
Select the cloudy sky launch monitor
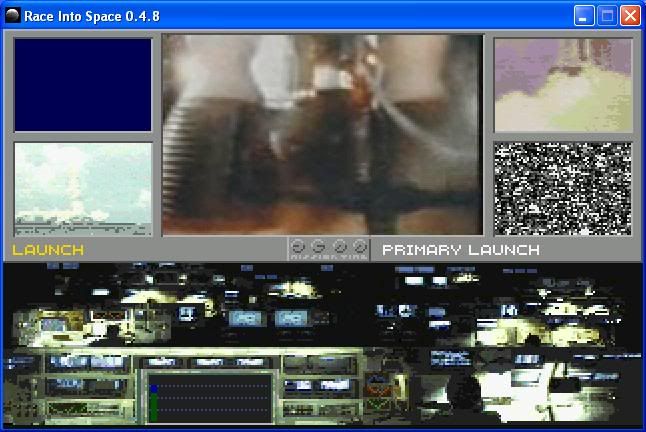(x=83, y=189)
